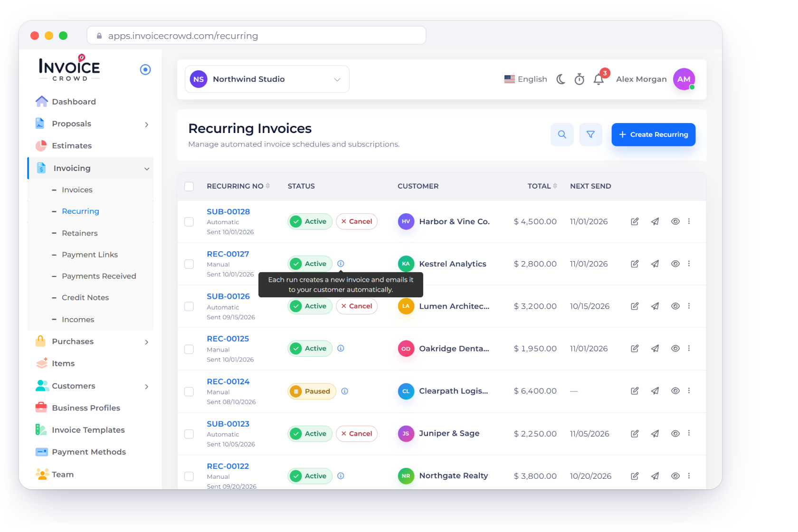Viewport: 798px width, 532px height.
Task: Open the Northwind Studio business dropdown
Action: click(x=267, y=79)
